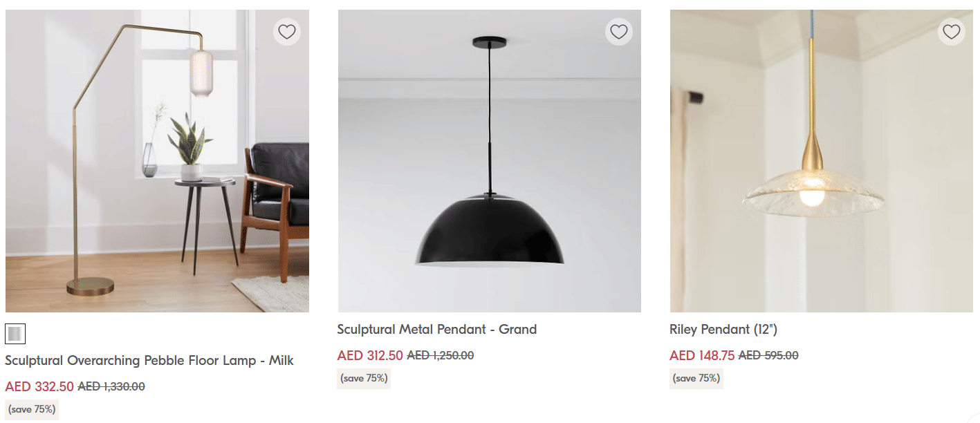Click the save 75% badge under Metal Pendant
980x423 pixels.
point(364,378)
